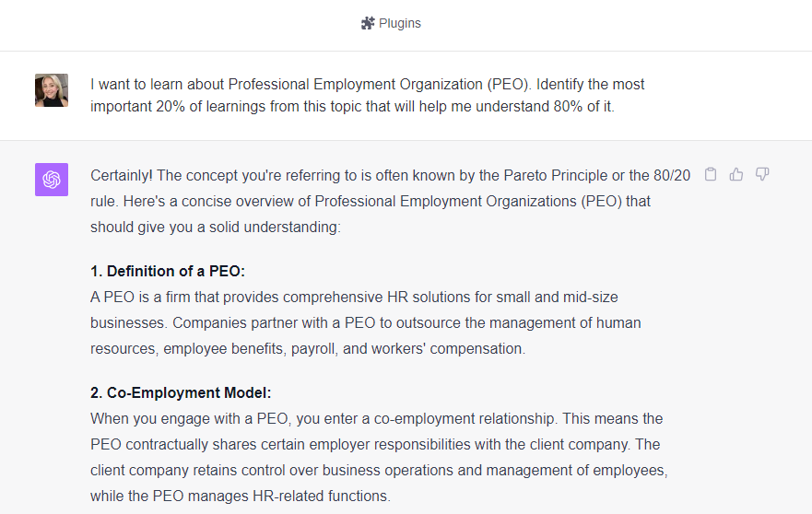Click the Plugins puzzle piece icon
The image size is (812, 514).
point(368,23)
